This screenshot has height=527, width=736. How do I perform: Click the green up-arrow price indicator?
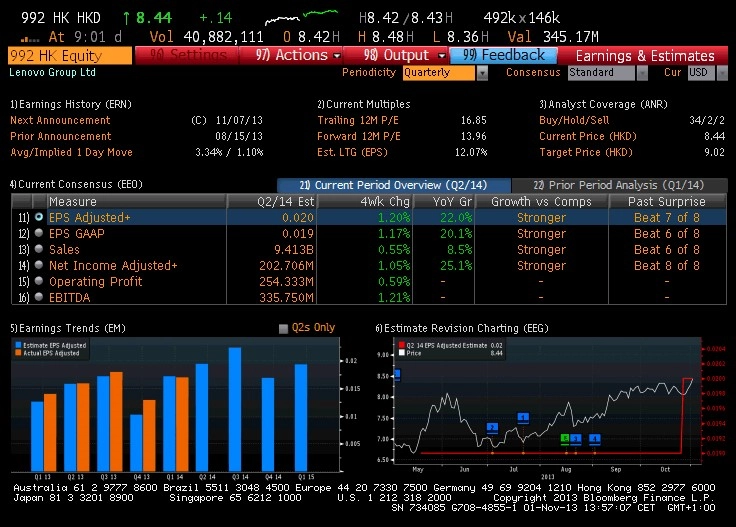pyautogui.click(x=126, y=18)
